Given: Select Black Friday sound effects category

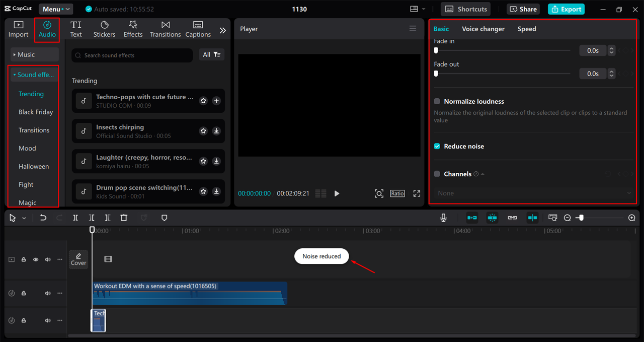Looking at the screenshot, I should 36,112.
